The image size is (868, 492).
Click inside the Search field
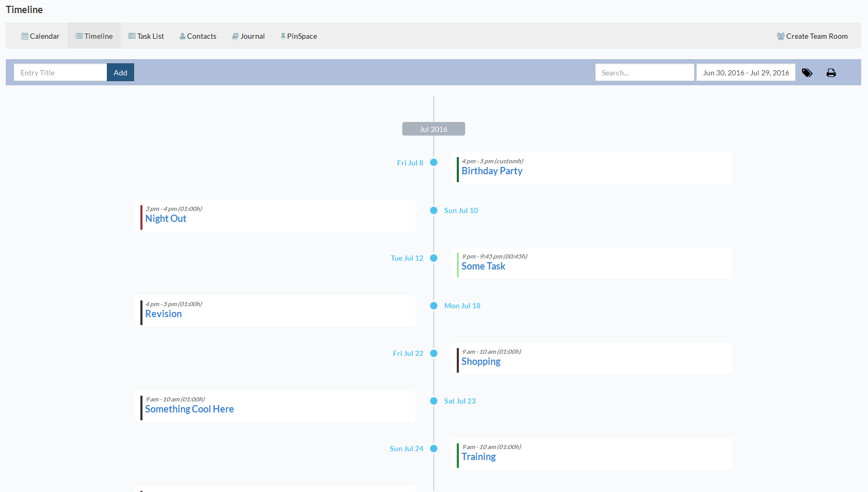click(x=644, y=72)
